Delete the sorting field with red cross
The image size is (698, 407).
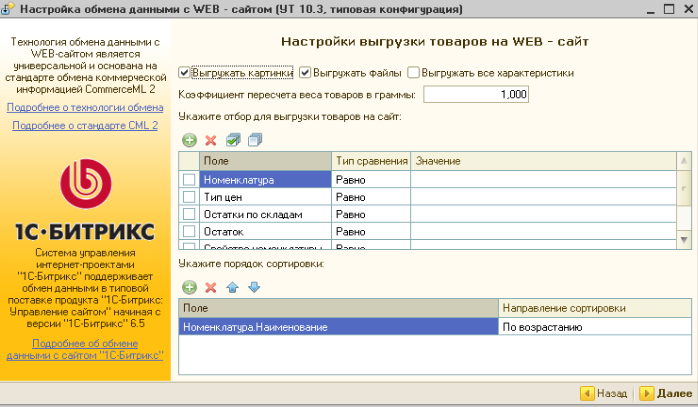pyautogui.click(x=210, y=287)
